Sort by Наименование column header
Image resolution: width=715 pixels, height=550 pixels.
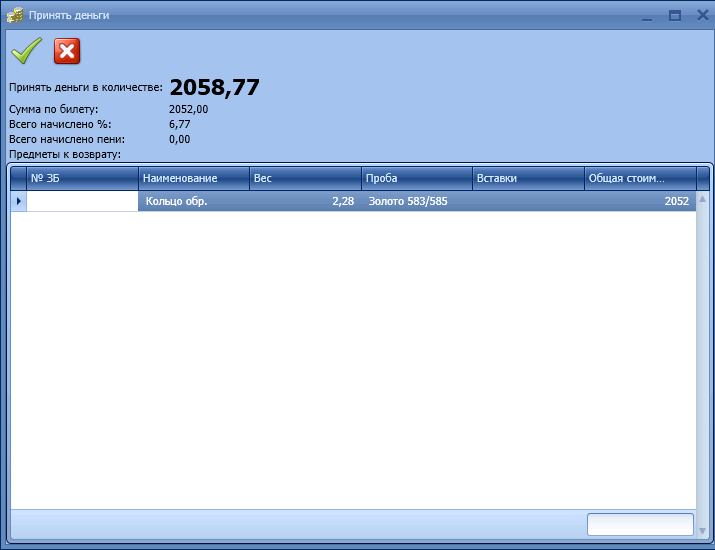(193, 178)
